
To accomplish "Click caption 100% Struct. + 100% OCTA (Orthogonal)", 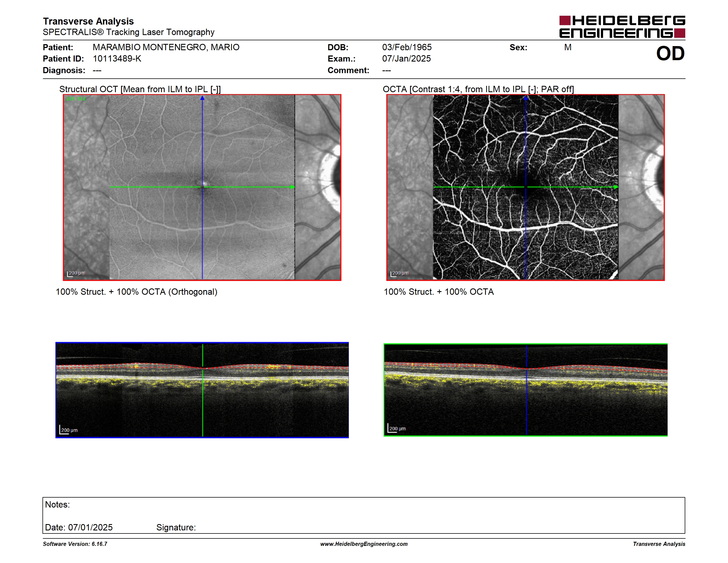I will coord(136,292).
